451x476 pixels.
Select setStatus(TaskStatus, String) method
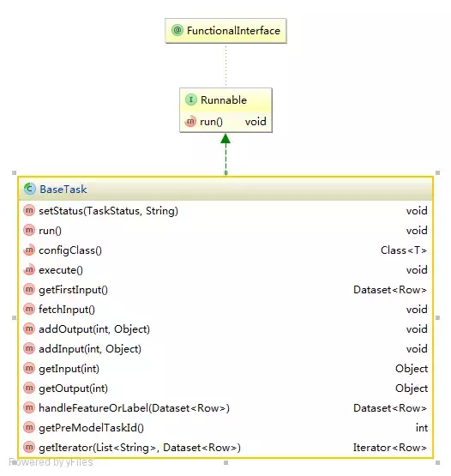click(x=108, y=211)
